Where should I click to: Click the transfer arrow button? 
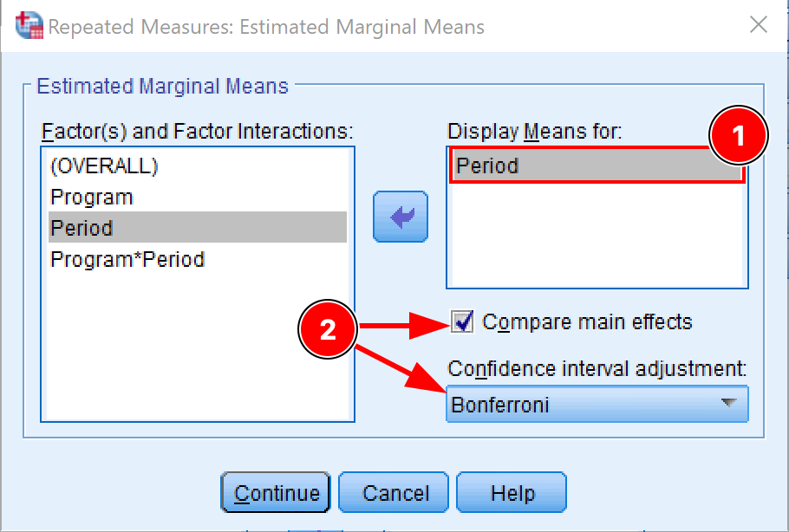point(400,217)
